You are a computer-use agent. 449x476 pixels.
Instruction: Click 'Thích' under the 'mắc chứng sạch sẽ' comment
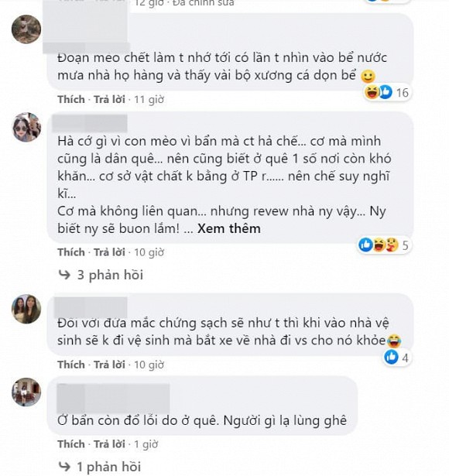click(71, 365)
